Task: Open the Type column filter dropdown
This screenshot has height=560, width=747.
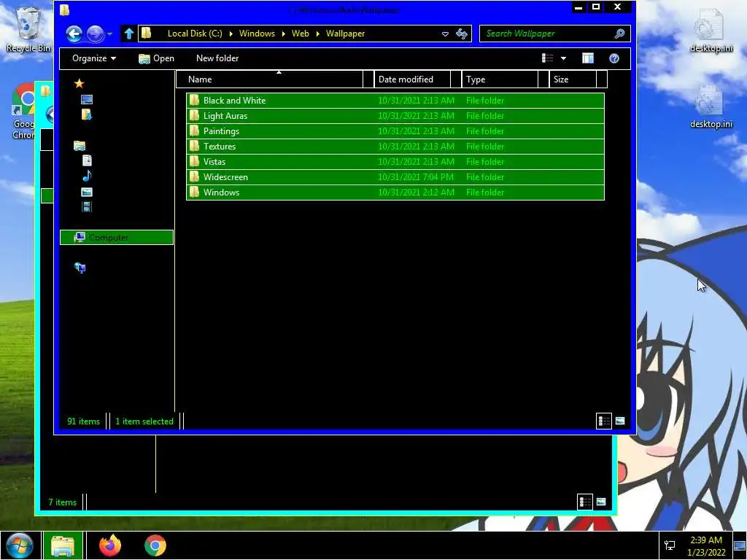Action: pos(543,79)
